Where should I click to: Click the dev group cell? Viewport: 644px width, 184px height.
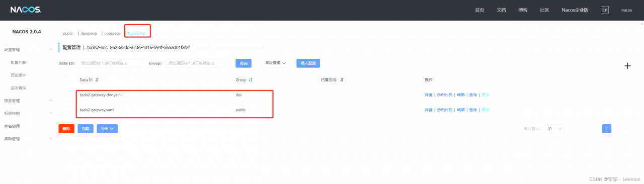pyautogui.click(x=239, y=95)
